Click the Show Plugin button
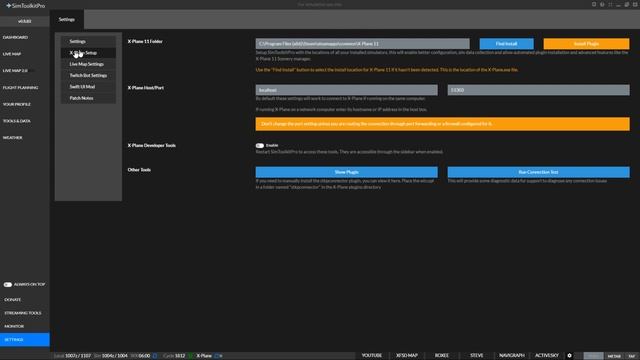The height and width of the screenshot is (360, 640). pyautogui.click(x=347, y=172)
